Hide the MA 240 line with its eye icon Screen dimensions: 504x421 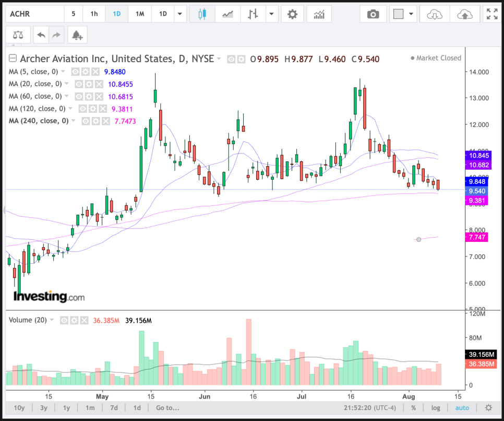pos(86,121)
